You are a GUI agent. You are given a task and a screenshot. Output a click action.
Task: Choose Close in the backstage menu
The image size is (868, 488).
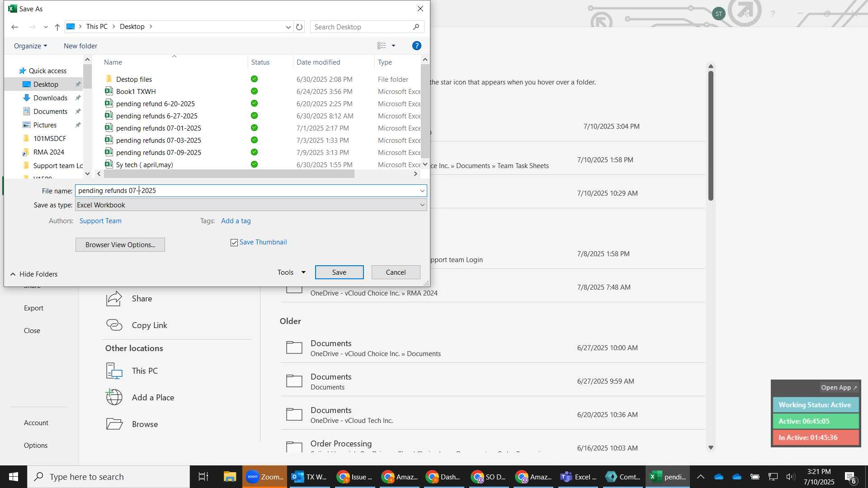(x=32, y=331)
